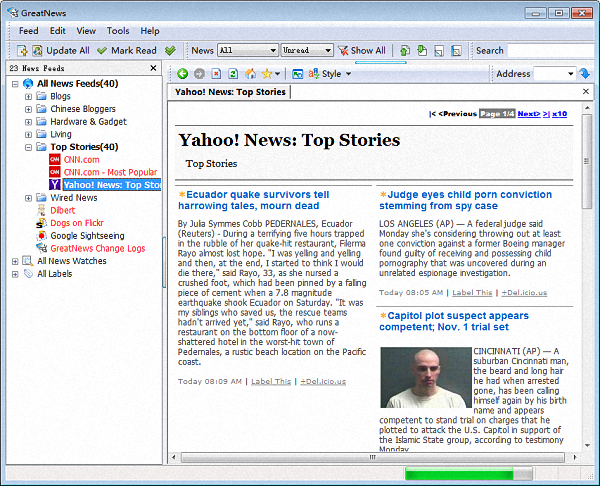
Task: Open the Favorites star icon
Action: [267, 74]
